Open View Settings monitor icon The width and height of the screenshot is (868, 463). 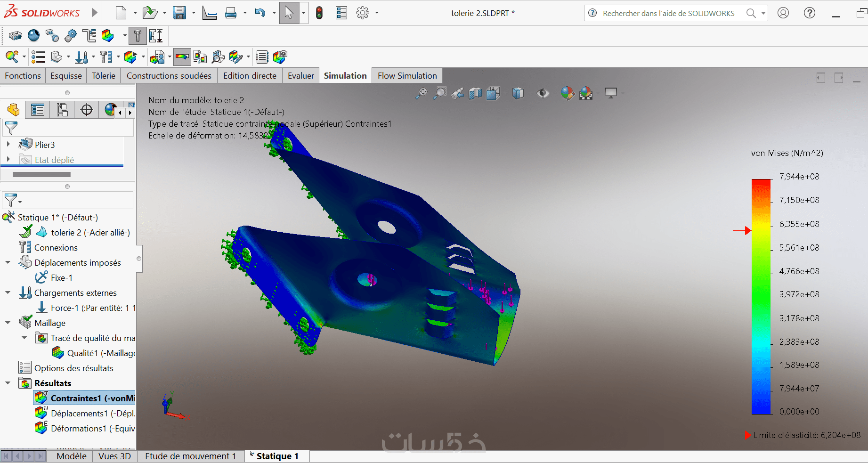pos(611,93)
